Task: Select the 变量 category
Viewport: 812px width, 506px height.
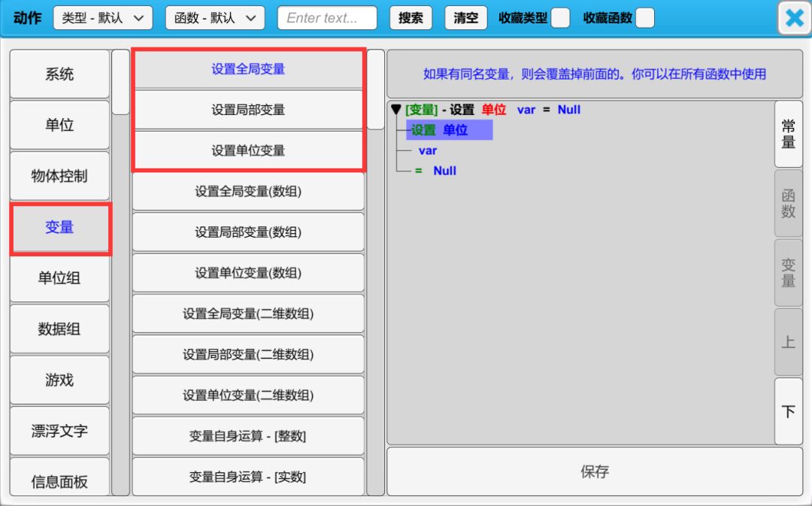Action: click(60, 227)
